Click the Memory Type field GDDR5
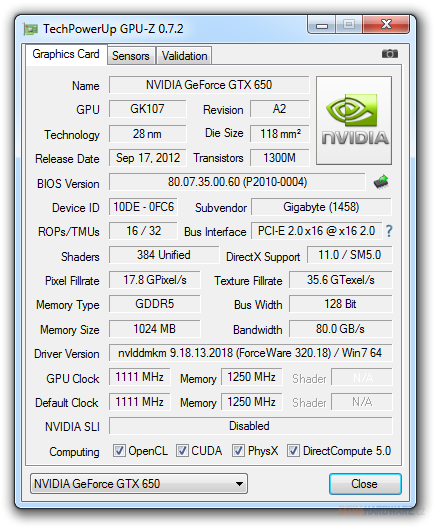435x527 pixels. (155, 304)
